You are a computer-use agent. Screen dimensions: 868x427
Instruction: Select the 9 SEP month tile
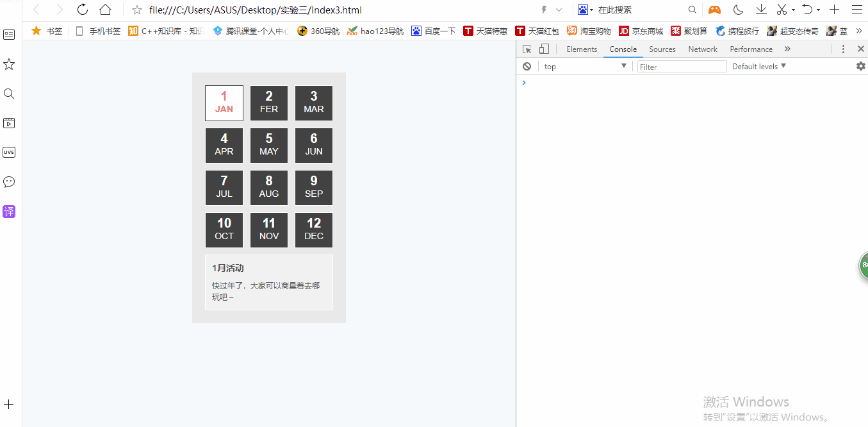pyautogui.click(x=314, y=188)
